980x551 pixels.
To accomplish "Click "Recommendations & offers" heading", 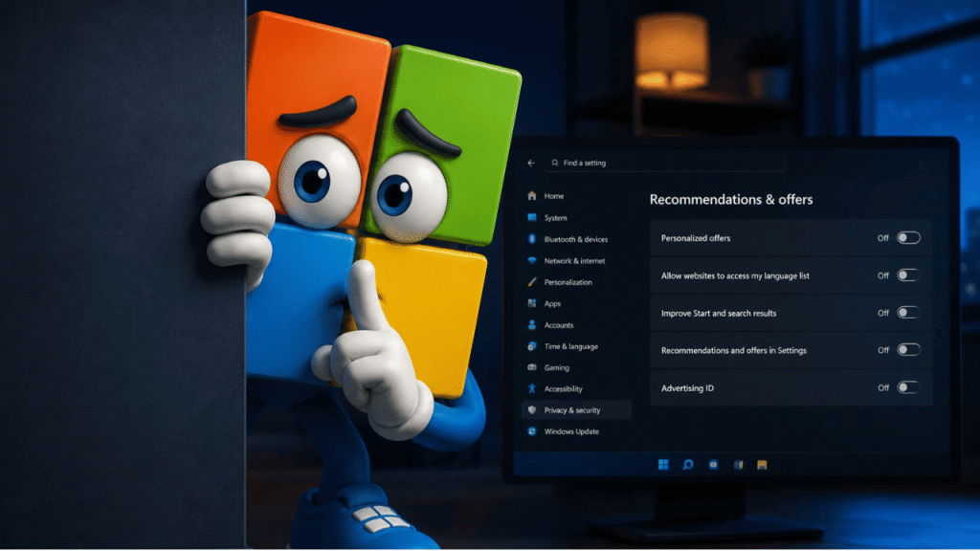I will click(730, 199).
